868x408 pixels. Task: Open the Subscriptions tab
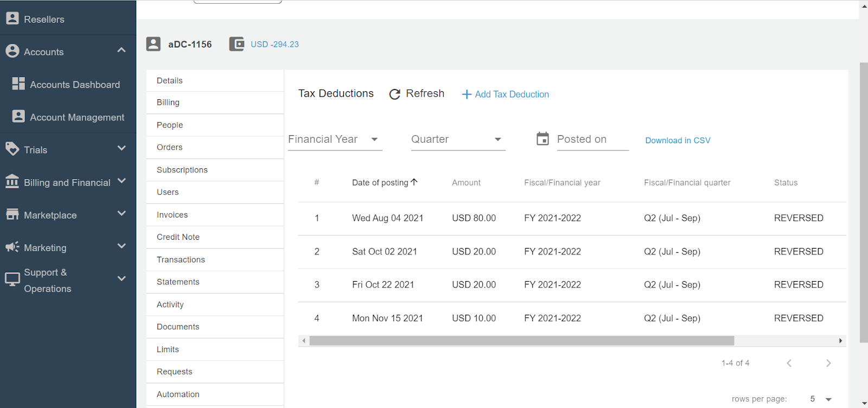coord(215,170)
